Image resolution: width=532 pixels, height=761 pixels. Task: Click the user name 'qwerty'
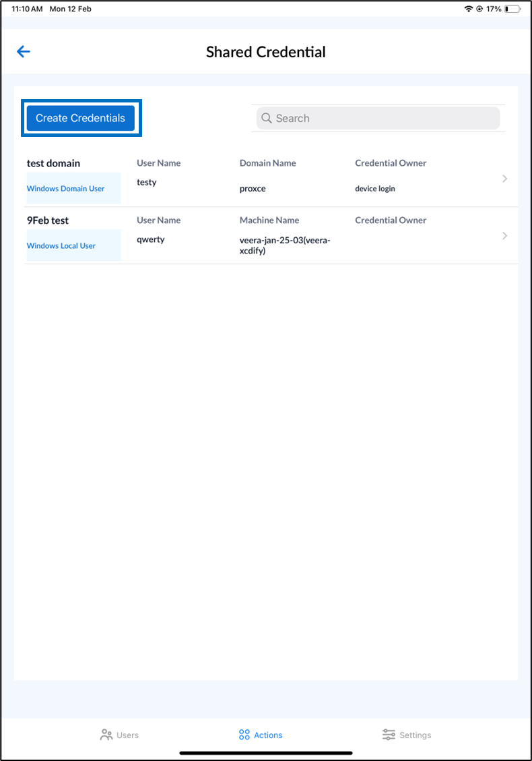point(151,240)
